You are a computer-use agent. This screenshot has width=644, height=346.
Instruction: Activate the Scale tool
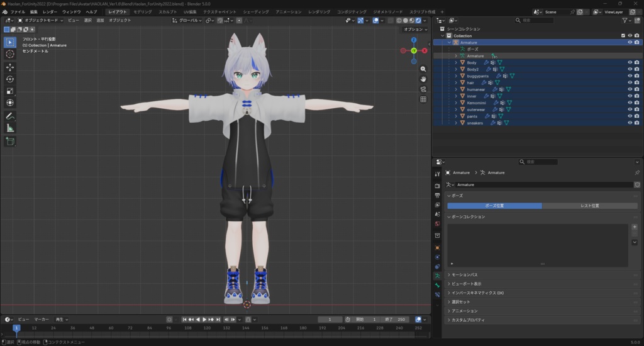point(10,91)
